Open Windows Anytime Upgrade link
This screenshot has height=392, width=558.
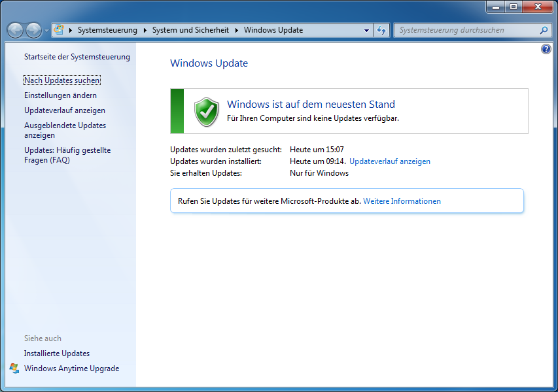(x=71, y=368)
